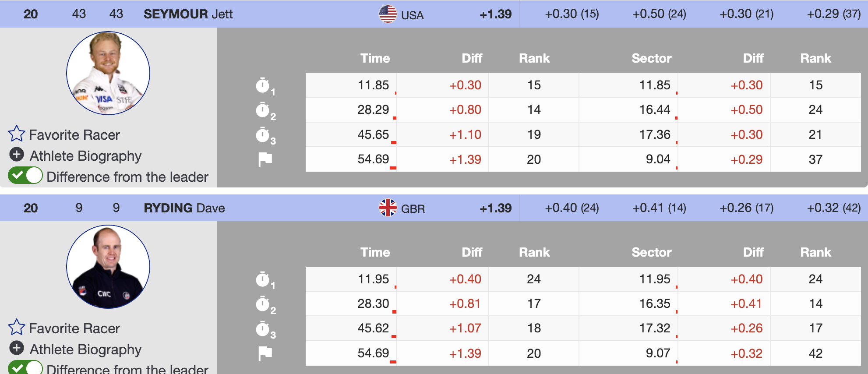Click the star icon for Seymour Jett
The image size is (868, 374).
click(x=17, y=134)
